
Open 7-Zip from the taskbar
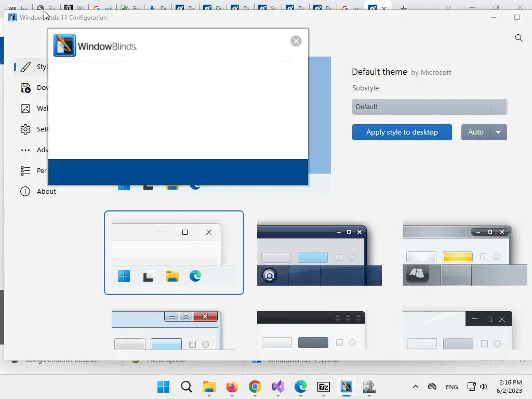coord(324,387)
